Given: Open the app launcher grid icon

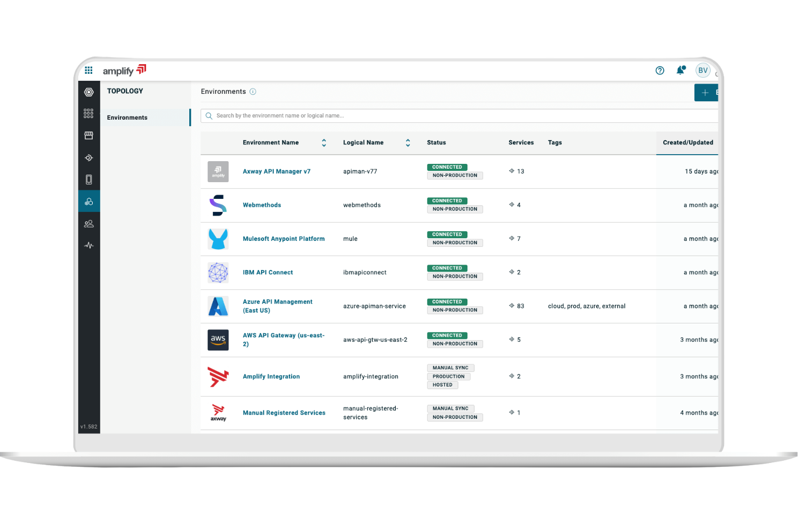Looking at the screenshot, I should [x=89, y=70].
